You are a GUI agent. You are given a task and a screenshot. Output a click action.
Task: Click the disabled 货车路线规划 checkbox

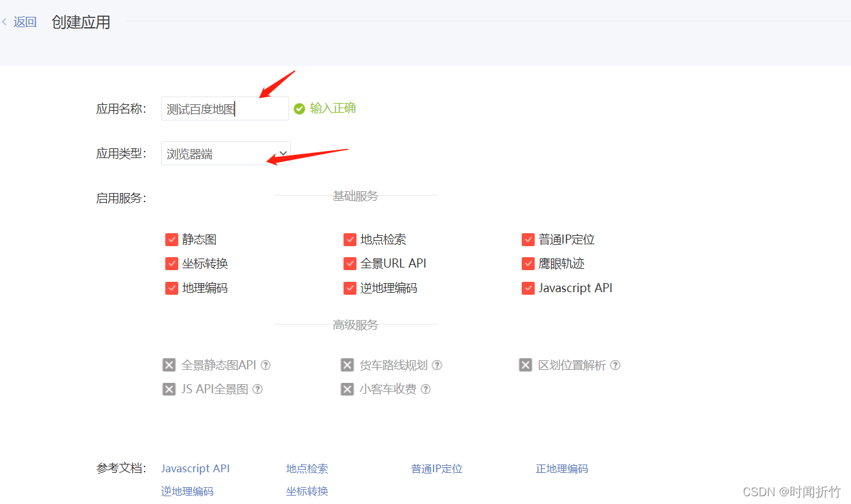pos(347,365)
